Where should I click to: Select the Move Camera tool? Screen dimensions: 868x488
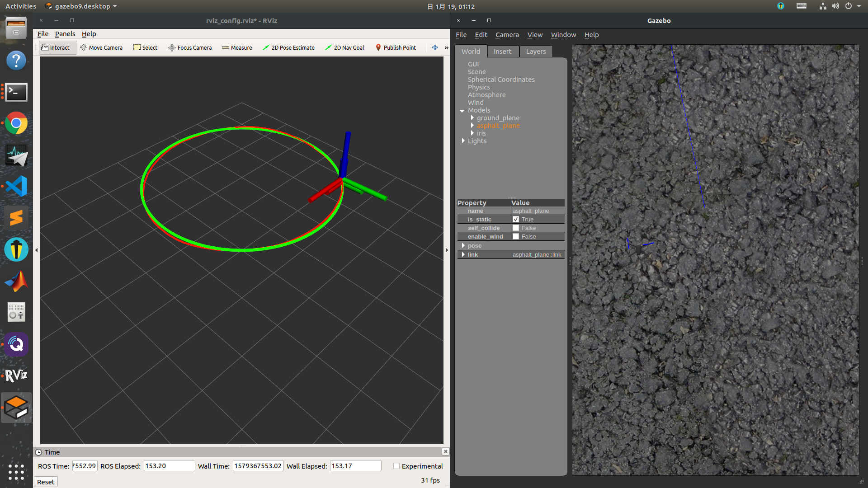(101, 47)
